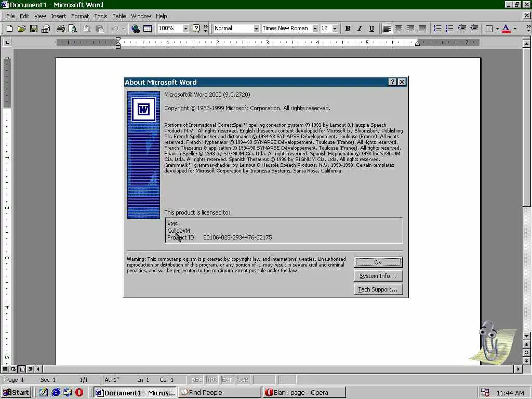The height and width of the screenshot is (399, 532).
Task: Toggle Justify paragraph alignment
Action: (x=422, y=29)
